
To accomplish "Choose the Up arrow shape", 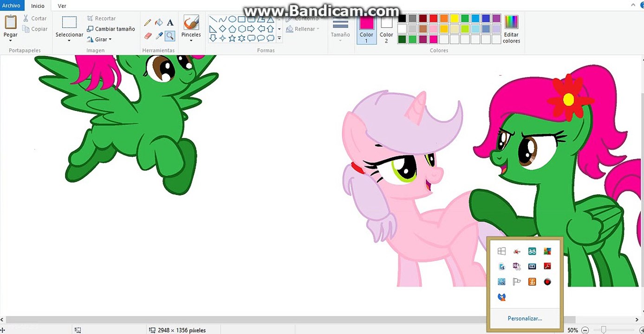I will click(270, 29).
